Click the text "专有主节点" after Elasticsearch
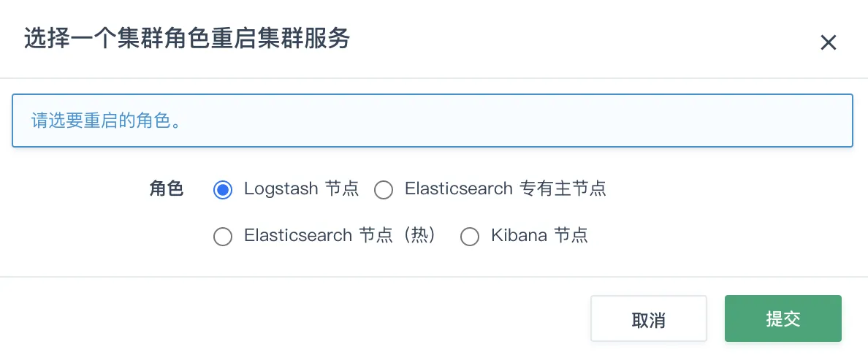Image resolution: width=868 pixels, height=355 pixels. click(563, 189)
